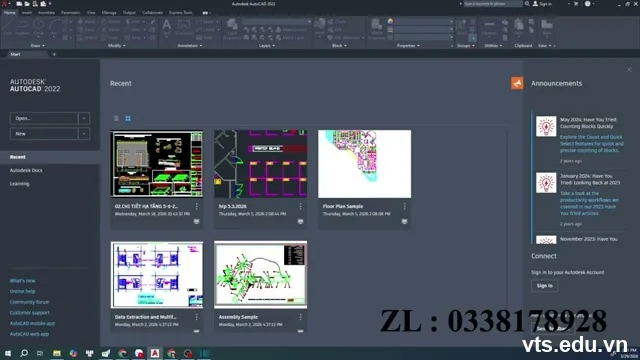The width and height of the screenshot is (640, 360).
Task: Click the lightbulb icon of May 2024 announcement
Action: tap(546, 127)
